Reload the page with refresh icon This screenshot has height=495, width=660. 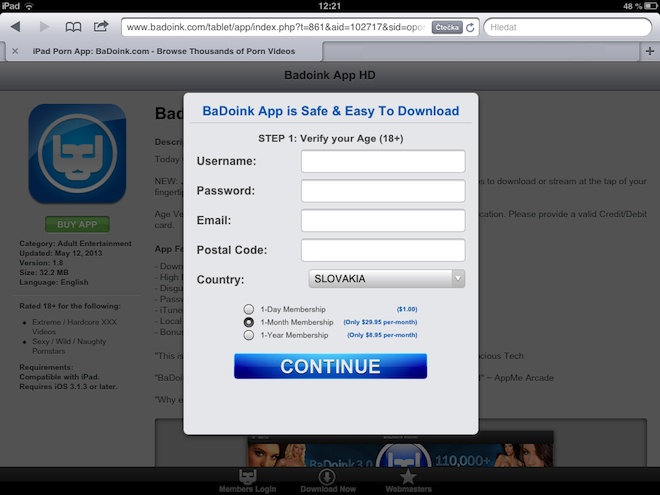coord(470,27)
